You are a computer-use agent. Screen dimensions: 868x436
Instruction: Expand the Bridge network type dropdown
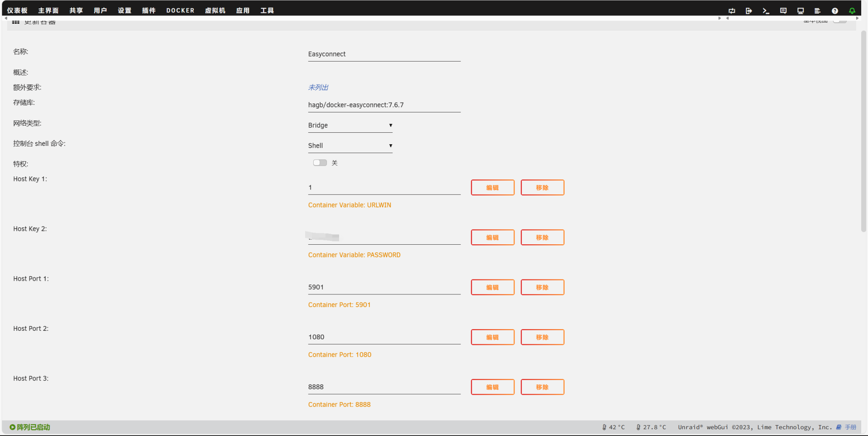[350, 126]
